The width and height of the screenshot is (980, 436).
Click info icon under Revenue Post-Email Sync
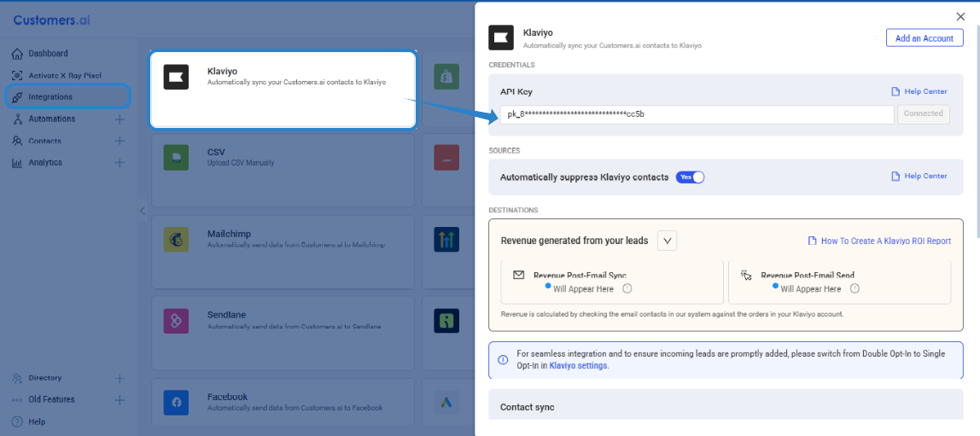coord(627,288)
